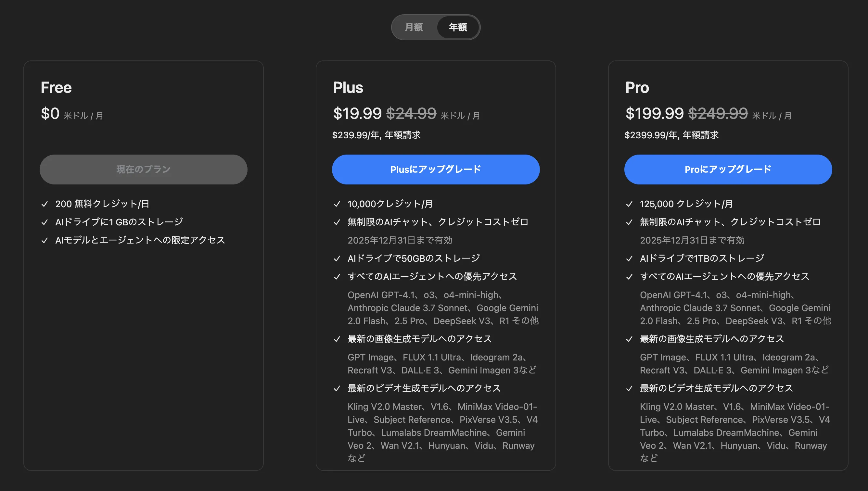
Task: Click the checkmark beside AIドライブで1TBのストレージ
Action: point(630,258)
